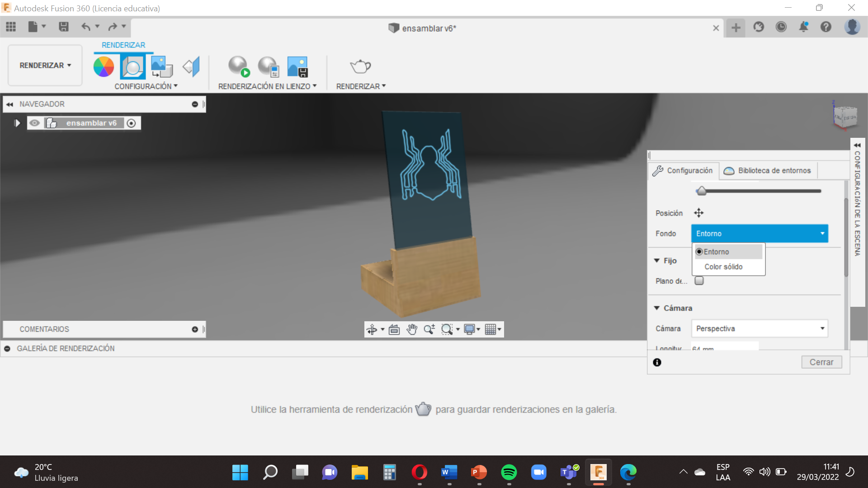
Task: Redo the last action
Action: (x=112, y=27)
